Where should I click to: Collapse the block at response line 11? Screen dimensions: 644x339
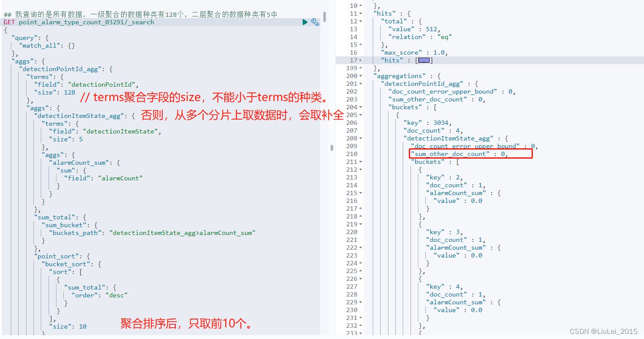[x=361, y=13]
